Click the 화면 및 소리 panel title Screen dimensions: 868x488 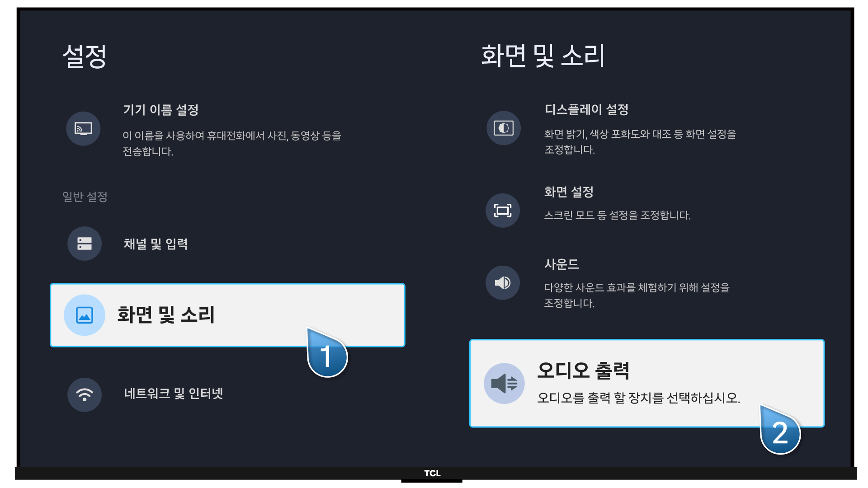(542, 56)
